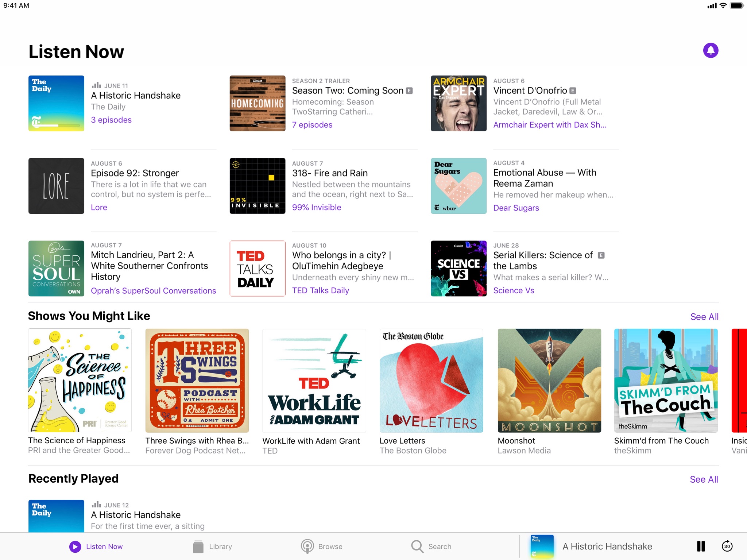This screenshot has height=560, width=747.
Task: Open The Daily artwork in mini player
Action: point(542,547)
